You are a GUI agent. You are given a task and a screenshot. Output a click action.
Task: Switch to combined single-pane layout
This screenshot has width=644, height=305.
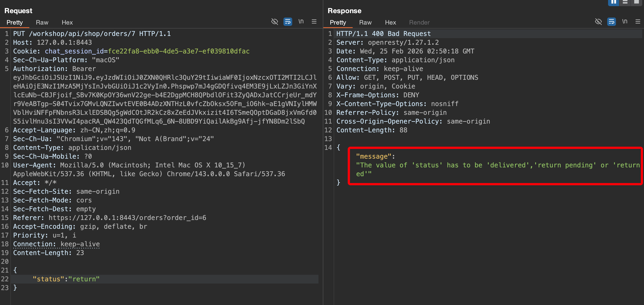point(636,2)
